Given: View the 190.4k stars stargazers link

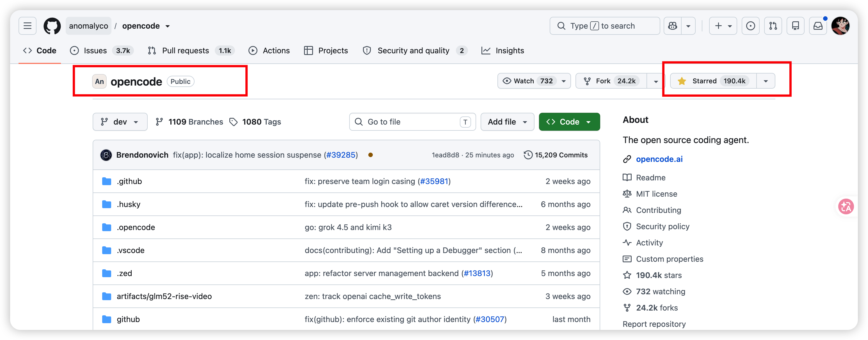Looking at the screenshot, I should click(x=659, y=275).
